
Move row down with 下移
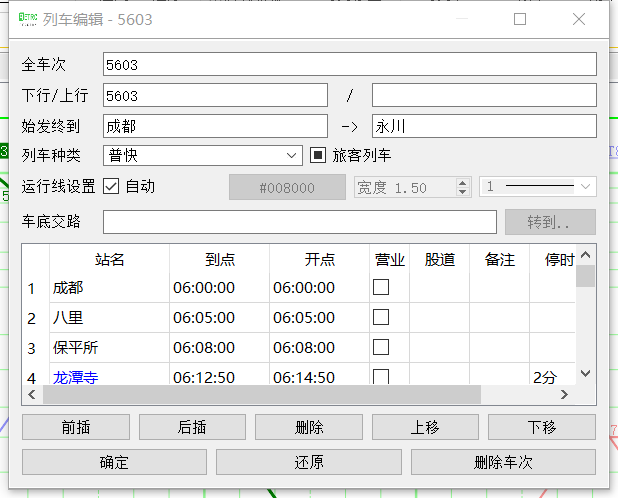(542, 427)
